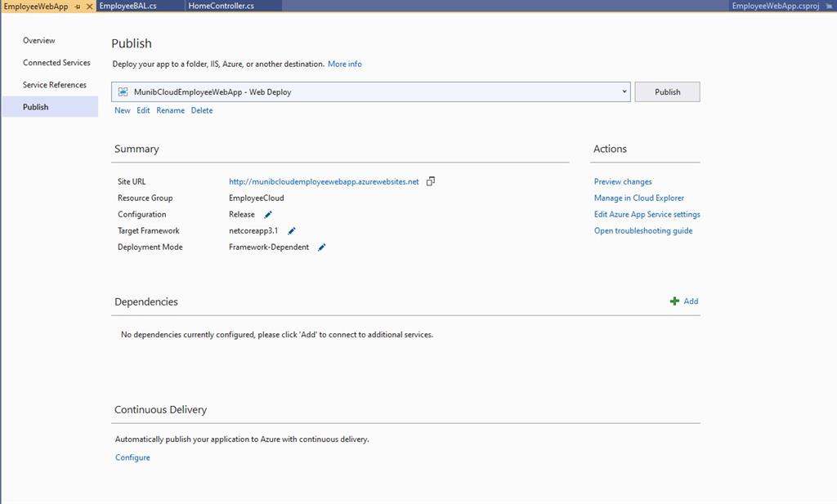Unpin the EmployeeWebApp document tab

click(79, 5)
